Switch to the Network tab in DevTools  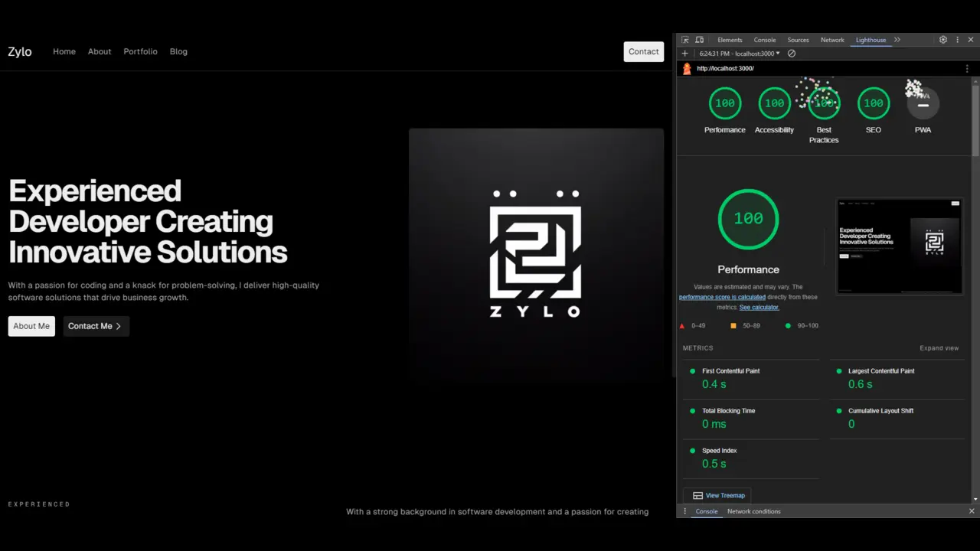click(832, 40)
